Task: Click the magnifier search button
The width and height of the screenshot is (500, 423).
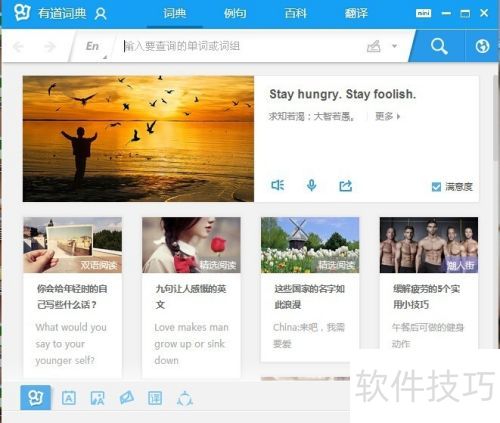Action: 439,46
